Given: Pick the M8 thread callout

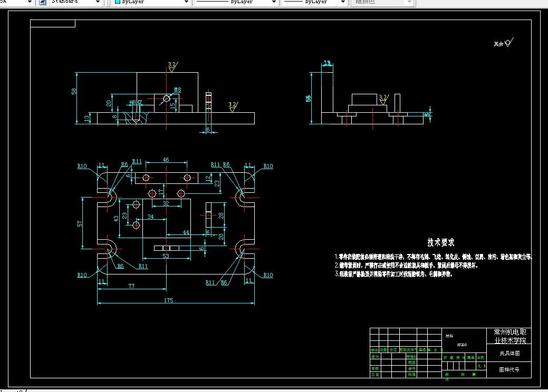Looking at the screenshot, I should pyautogui.click(x=178, y=90).
